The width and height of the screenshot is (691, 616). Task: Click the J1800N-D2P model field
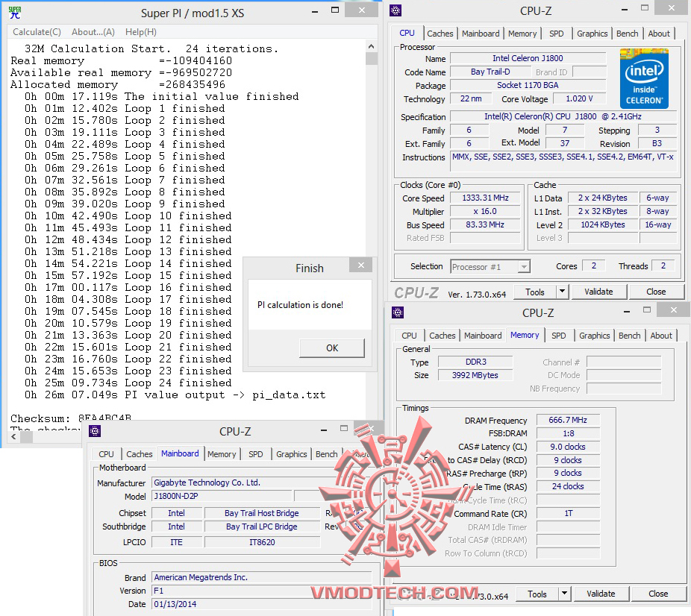coord(222,496)
